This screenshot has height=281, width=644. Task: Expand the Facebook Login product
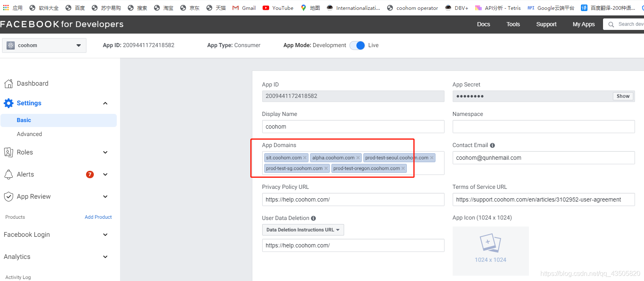[x=105, y=235]
